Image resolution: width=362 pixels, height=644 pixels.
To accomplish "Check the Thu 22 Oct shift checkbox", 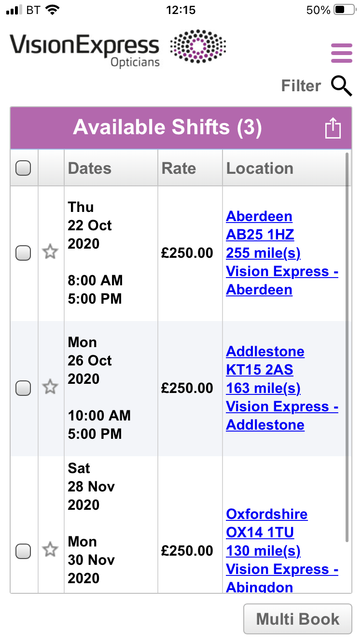I will tap(23, 252).
